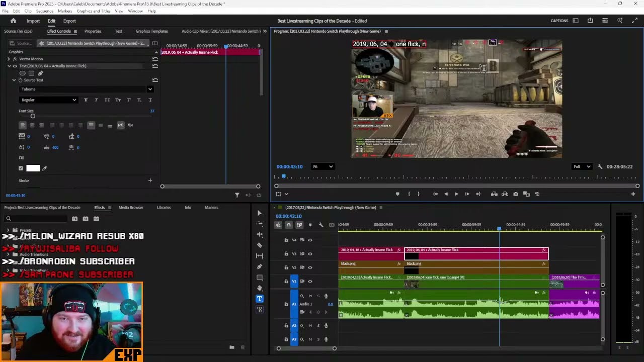
Task: Click the Home icon
Action: pos(13,21)
